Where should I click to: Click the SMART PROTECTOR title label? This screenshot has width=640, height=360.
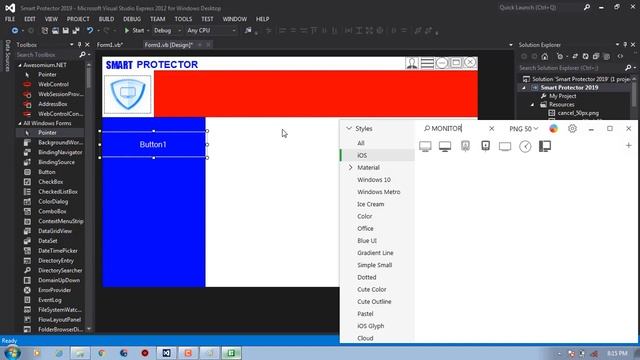click(x=152, y=64)
